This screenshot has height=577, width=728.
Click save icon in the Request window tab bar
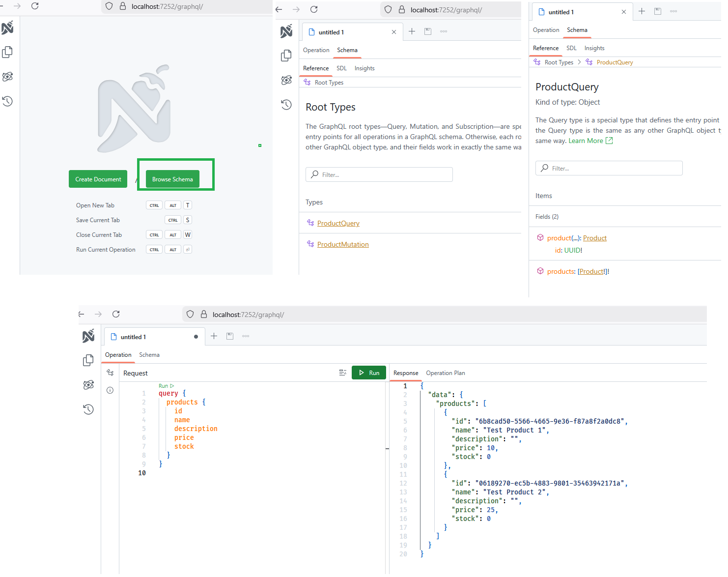(x=230, y=336)
